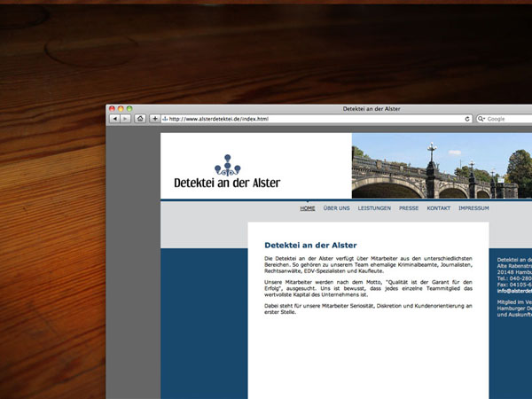Viewport: 532px width, 399px height.
Task: Reload the page with the refresh icon
Action: pyautogui.click(x=467, y=119)
